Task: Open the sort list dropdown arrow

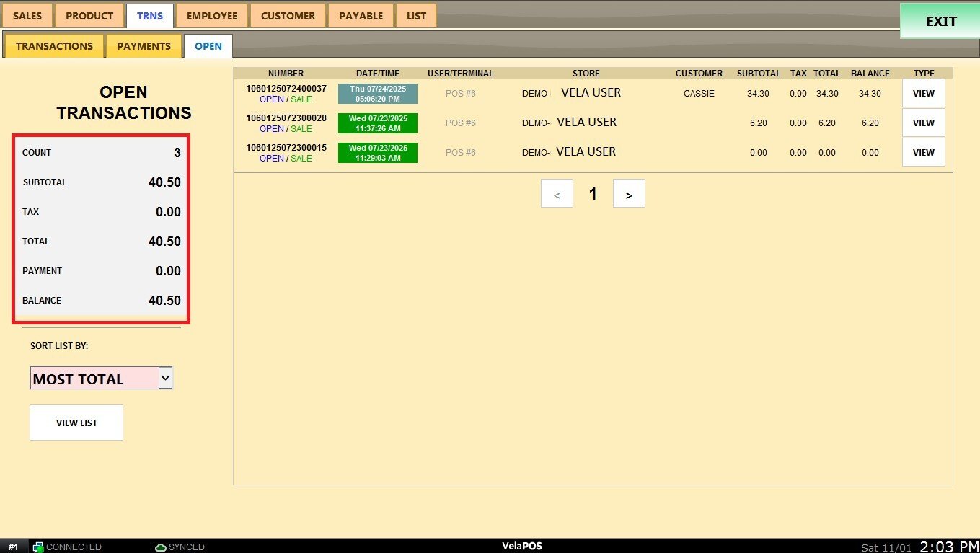Action: point(165,377)
